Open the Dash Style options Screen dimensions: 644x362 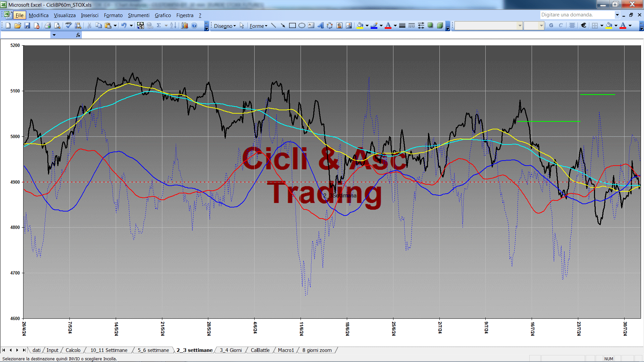[412, 25]
